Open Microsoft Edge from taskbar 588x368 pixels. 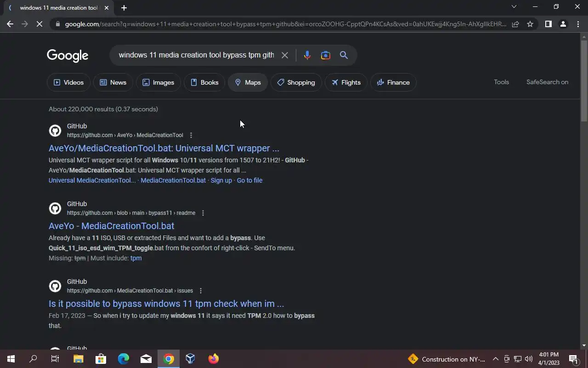pyautogui.click(x=123, y=359)
